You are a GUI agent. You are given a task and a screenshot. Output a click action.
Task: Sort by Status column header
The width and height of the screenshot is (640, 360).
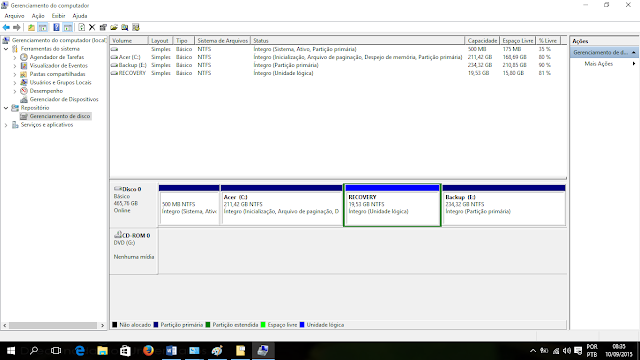(358, 40)
